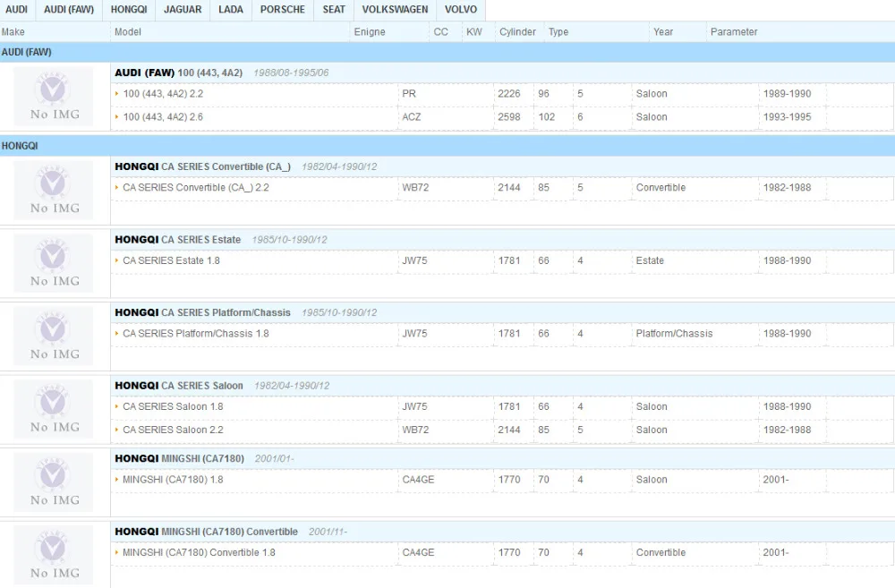Open CA SERIES Platform/Chassis 1.8 link
The width and height of the screenshot is (895, 588).
196,334
